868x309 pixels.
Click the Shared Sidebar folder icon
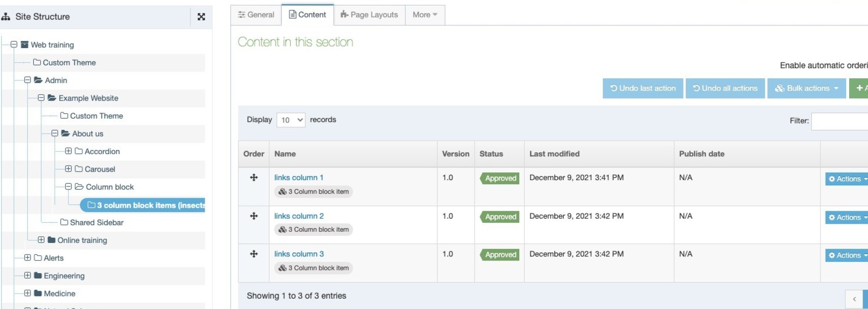tap(64, 222)
